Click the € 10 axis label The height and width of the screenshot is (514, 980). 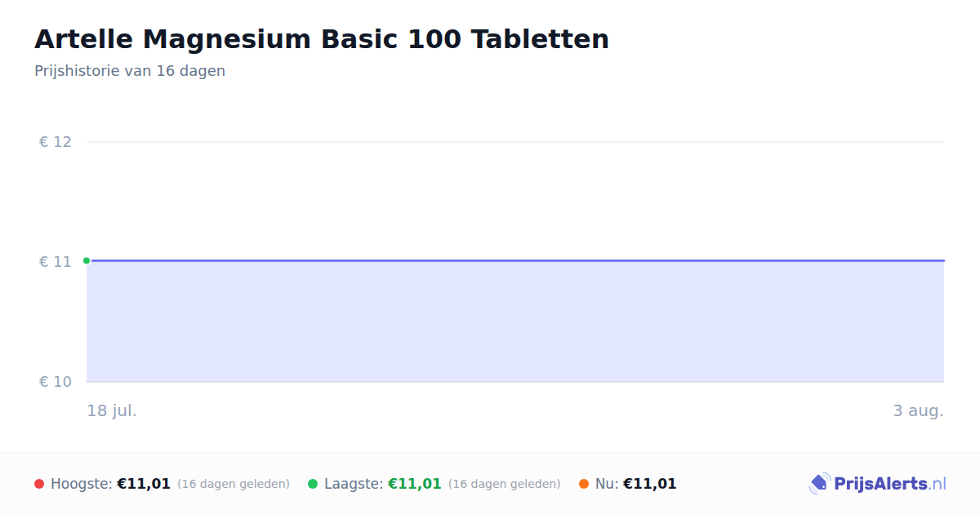(56, 382)
